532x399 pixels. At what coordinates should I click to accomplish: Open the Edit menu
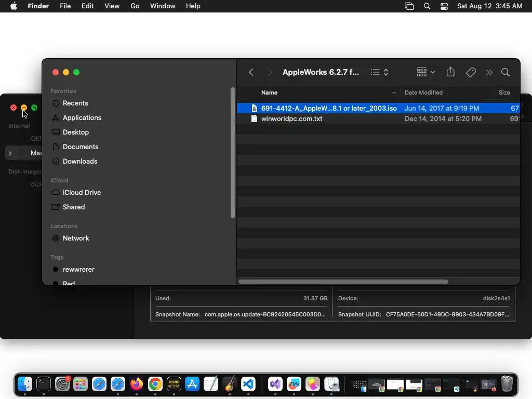(x=87, y=6)
